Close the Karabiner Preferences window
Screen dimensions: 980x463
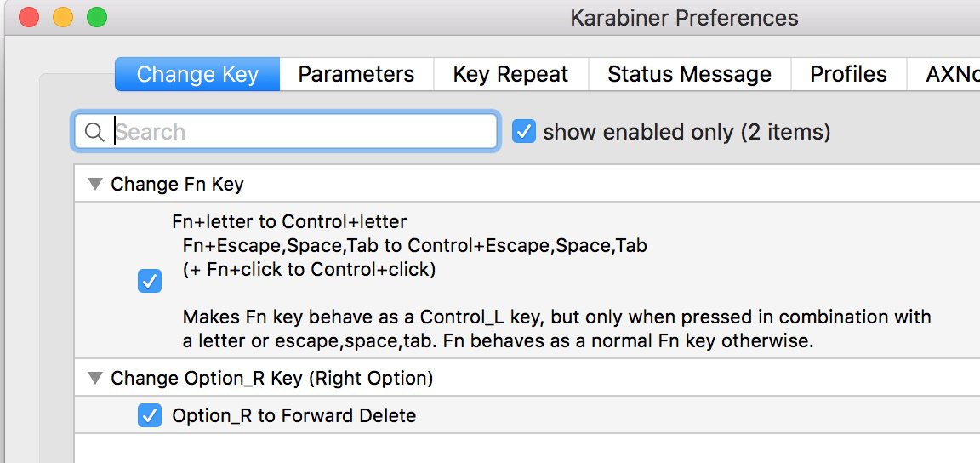tap(29, 17)
